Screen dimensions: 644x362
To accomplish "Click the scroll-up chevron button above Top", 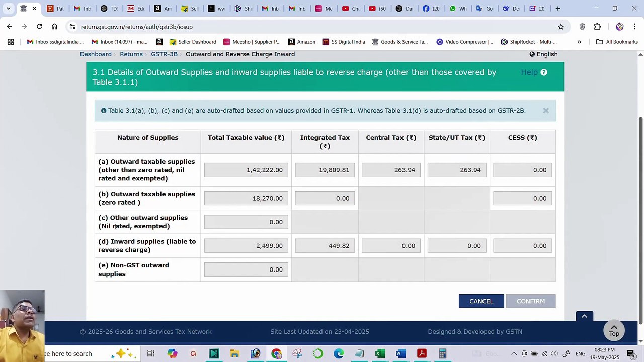I will [584, 316].
